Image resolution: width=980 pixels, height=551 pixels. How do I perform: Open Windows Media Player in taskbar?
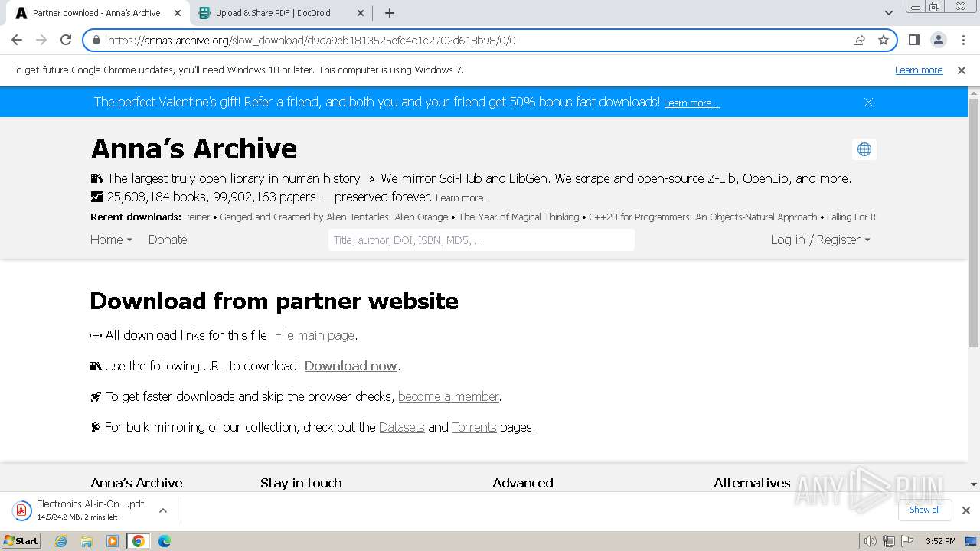click(113, 541)
